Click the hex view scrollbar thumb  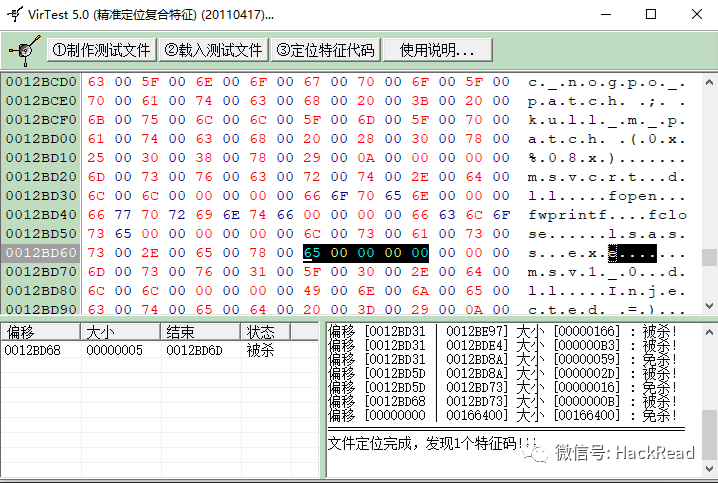(x=709, y=257)
